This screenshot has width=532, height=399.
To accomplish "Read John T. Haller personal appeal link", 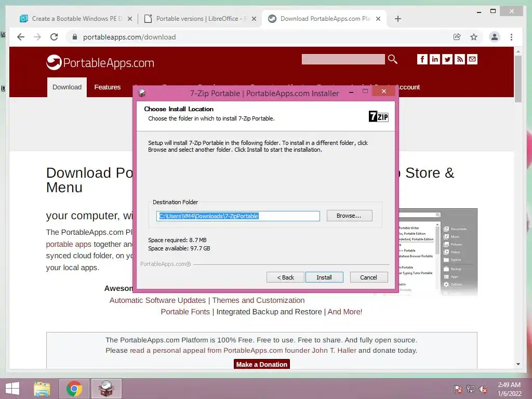I will [x=243, y=351].
